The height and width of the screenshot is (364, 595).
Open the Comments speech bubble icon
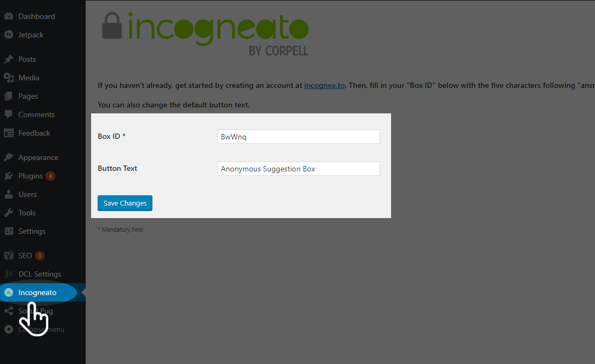[x=9, y=114]
